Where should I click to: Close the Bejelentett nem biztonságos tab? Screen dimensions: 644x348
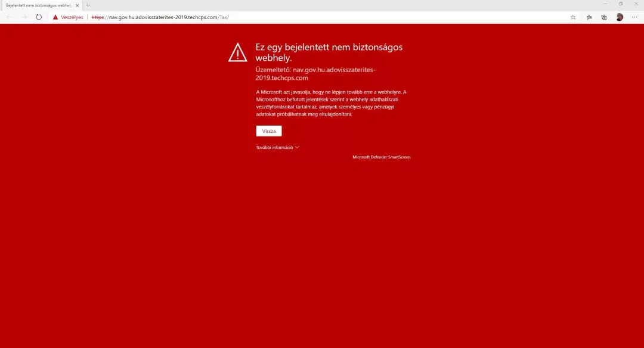pyautogui.click(x=77, y=5)
